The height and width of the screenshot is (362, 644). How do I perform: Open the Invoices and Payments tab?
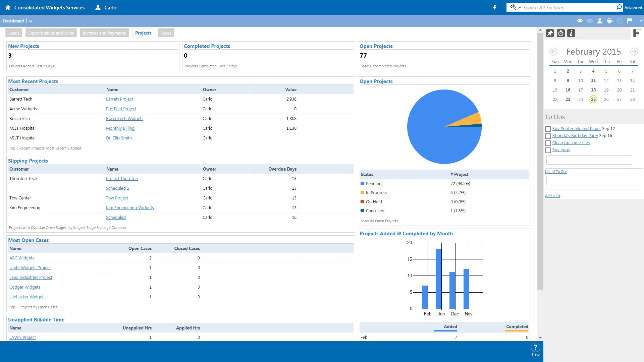104,33
